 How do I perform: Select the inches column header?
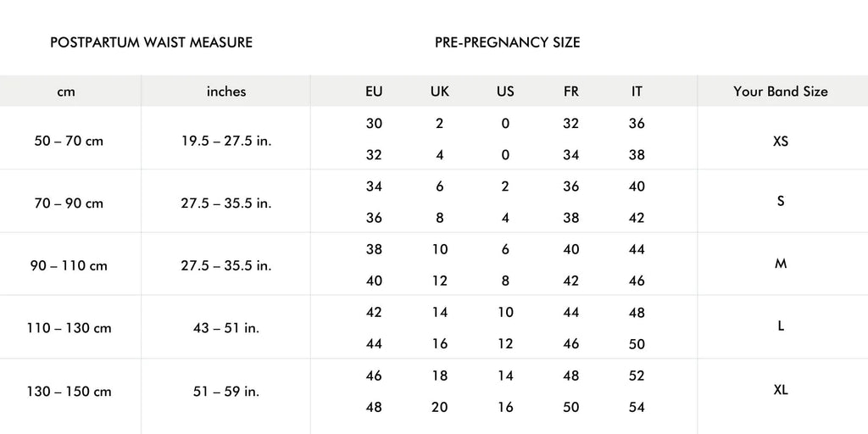pos(226,92)
